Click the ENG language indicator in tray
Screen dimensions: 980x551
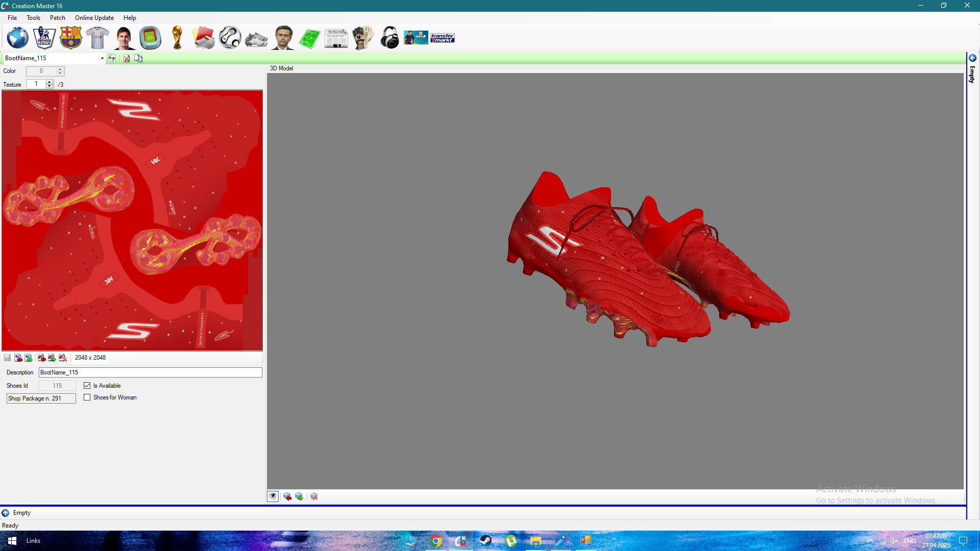coord(910,541)
